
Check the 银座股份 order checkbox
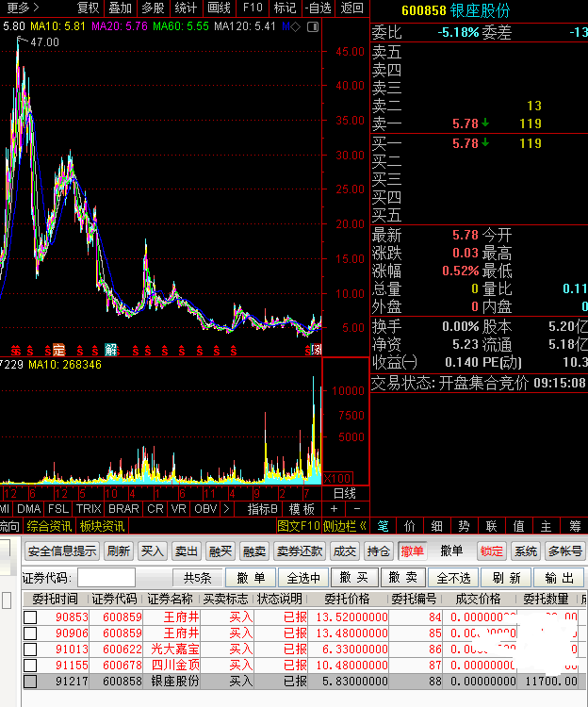(30, 682)
